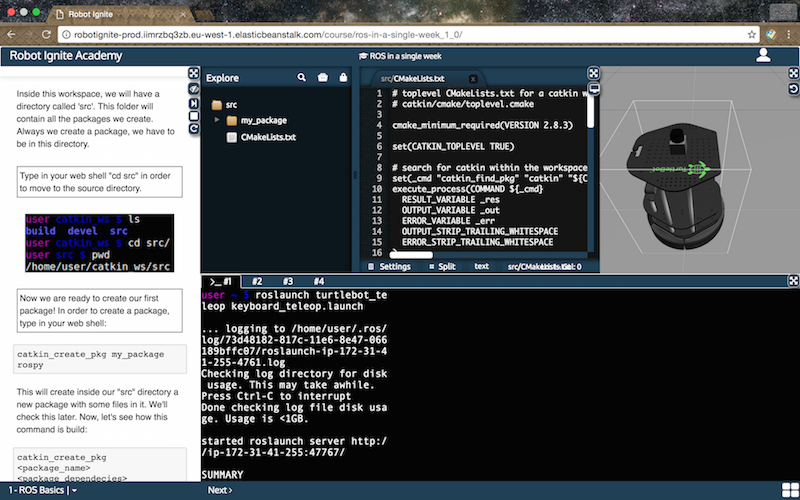Expand the my_package folder arrow
The image size is (800, 500).
(x=217, y=120)
